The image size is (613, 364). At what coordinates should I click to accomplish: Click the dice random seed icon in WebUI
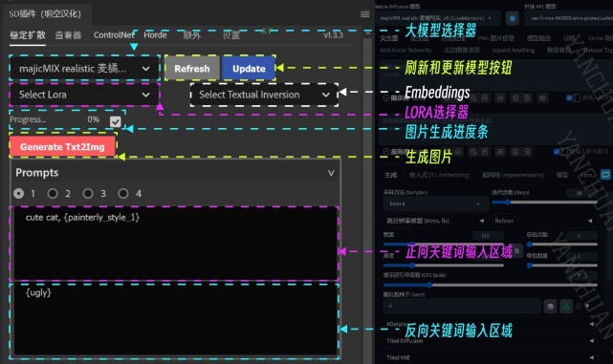click(x=551, y=307)
